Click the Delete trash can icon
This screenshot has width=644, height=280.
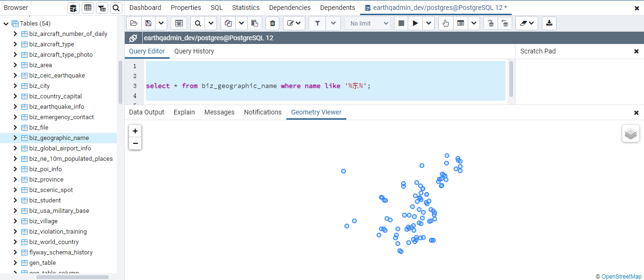(x=272, y=23)
